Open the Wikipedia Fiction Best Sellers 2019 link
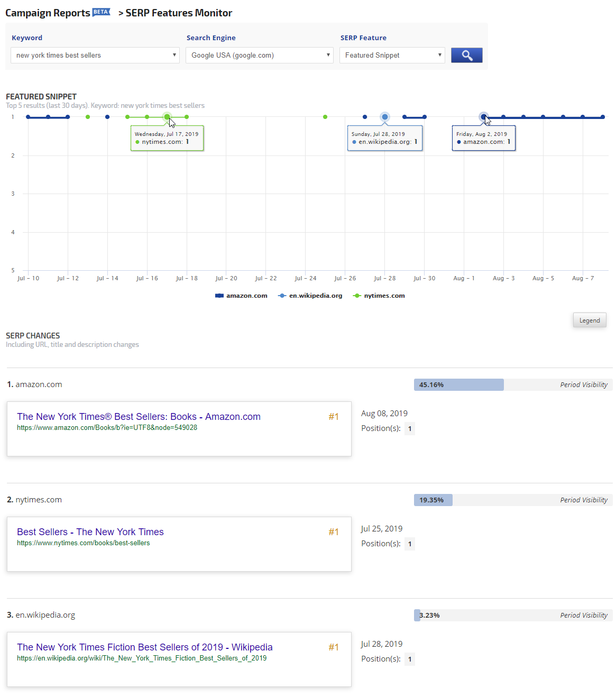Viewport: 616px width, 697px height. [145, 647]
